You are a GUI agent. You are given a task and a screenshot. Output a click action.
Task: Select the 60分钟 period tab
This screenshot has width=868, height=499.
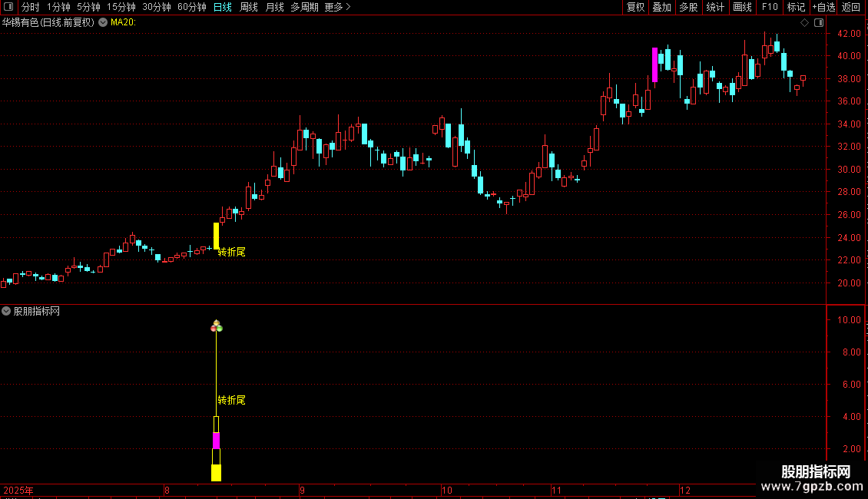[192, 7]
